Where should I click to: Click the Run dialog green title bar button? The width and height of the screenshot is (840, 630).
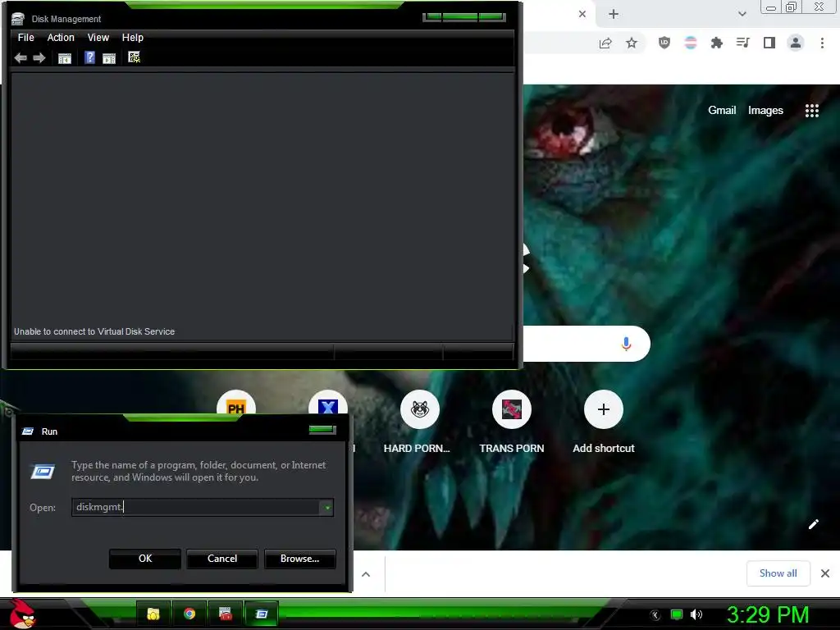[x=322, y=430]
